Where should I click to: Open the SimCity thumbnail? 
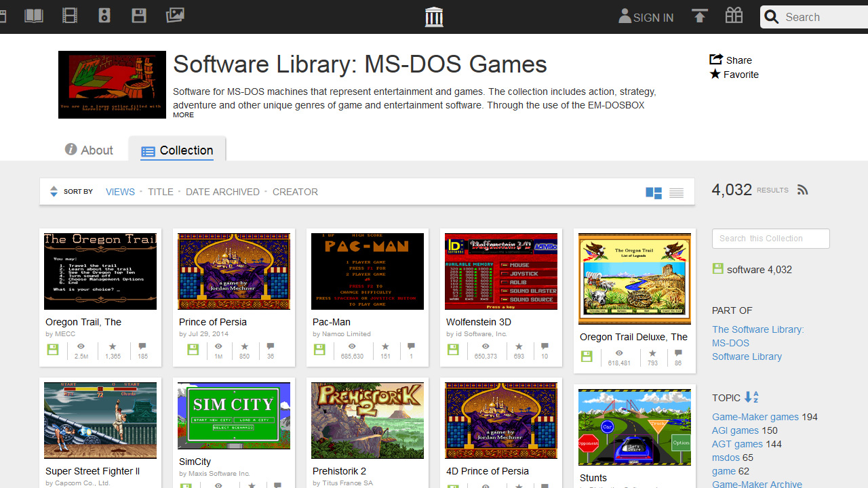click(234, 415)
